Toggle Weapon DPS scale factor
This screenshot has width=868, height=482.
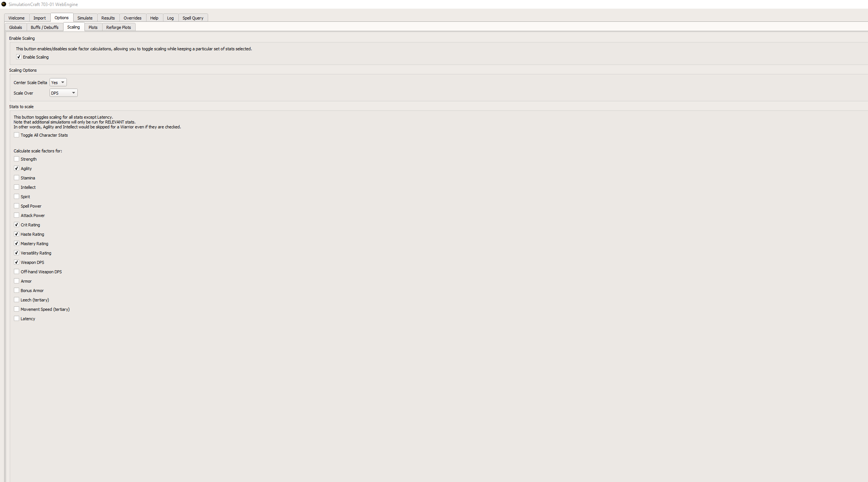pyautogui.click(x=16, y=262)
